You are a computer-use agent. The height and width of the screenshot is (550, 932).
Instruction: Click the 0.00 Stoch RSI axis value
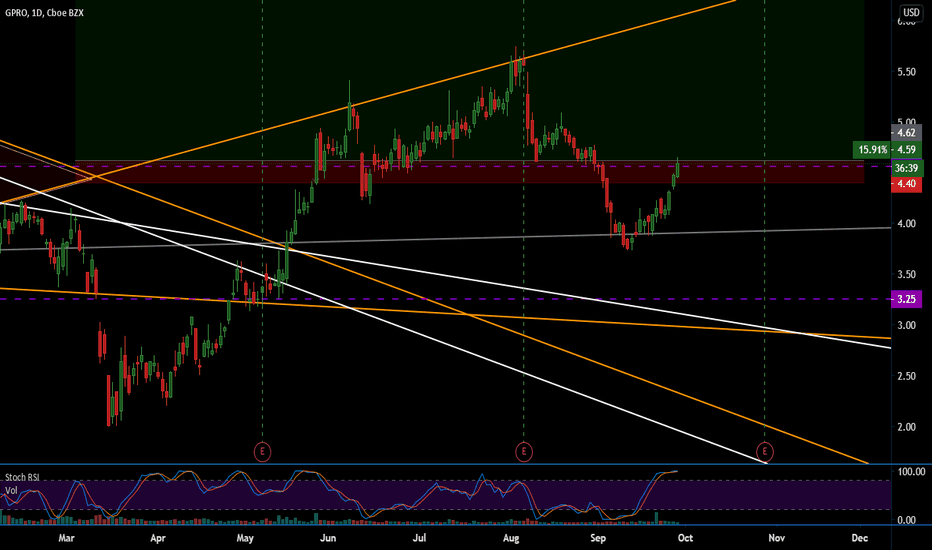[x=906, y=520]
